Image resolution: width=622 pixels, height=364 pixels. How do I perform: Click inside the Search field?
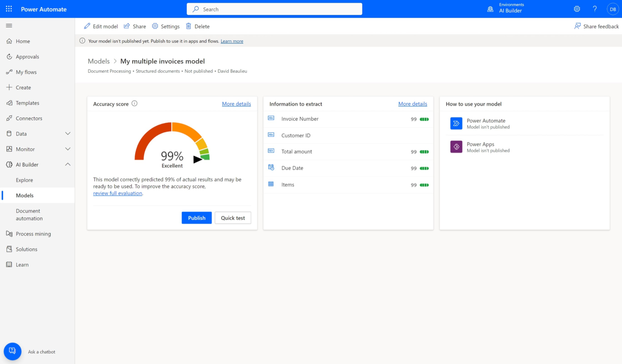274,9
